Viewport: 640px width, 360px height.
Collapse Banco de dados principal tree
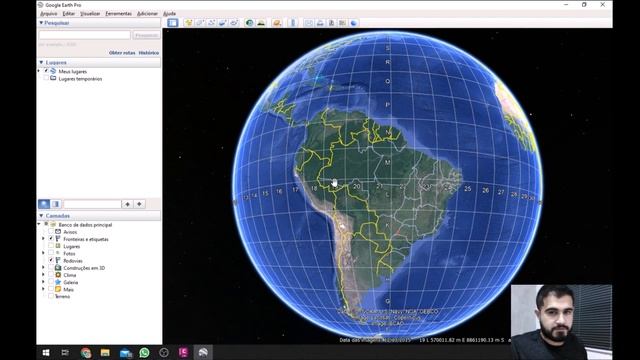click(39, 224)
